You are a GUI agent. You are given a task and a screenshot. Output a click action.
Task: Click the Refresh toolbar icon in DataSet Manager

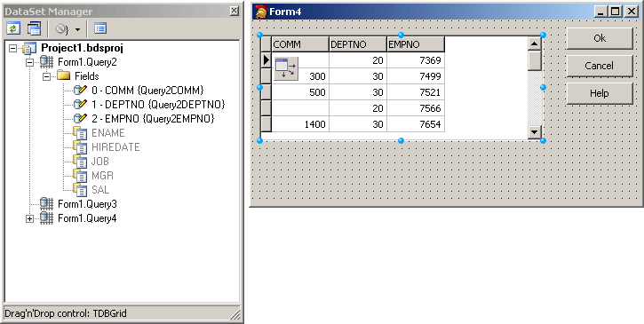[x=13, y=28]
